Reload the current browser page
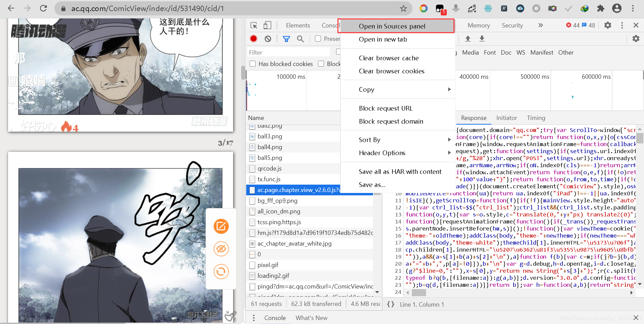 click(x=43, y=8)
